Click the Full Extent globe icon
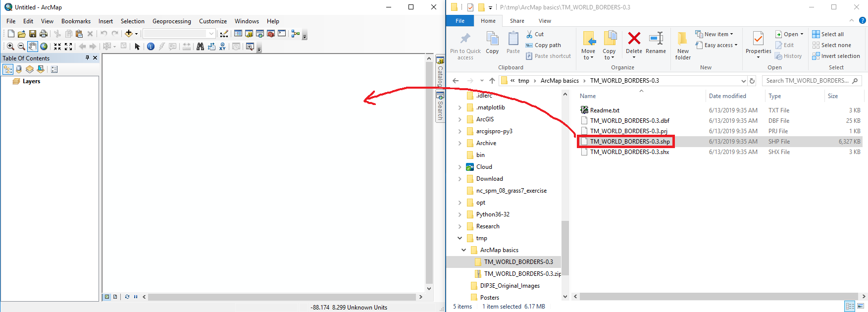Image resolution: width=868 pixels, height=312 pixels. tap(44, 47)
